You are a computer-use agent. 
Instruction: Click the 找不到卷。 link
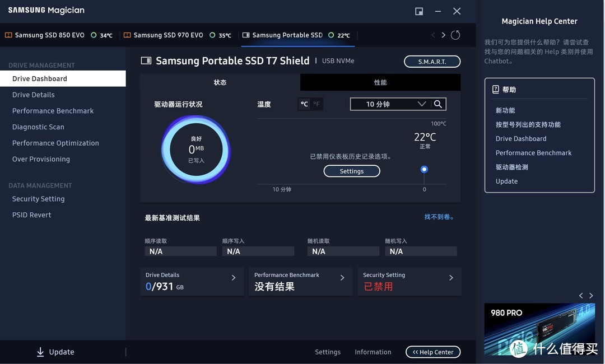pyautogui.click(x=439, y=217)
